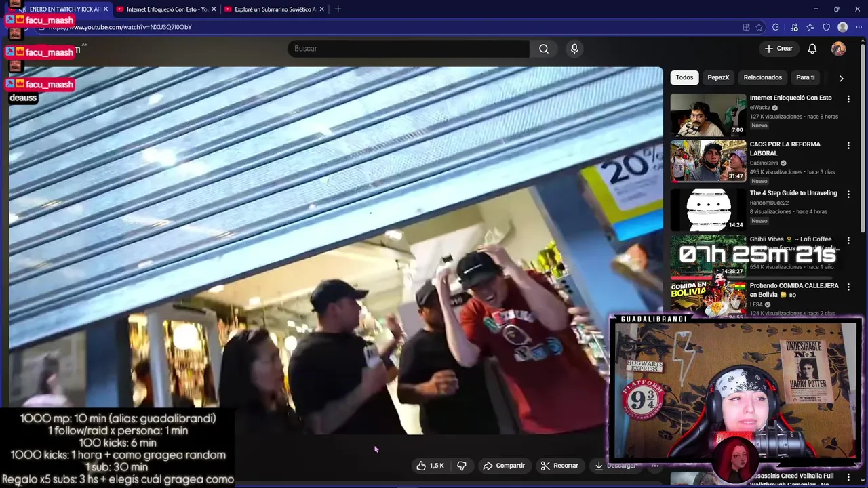Bookmark page with the star icon
Viewport: 868px width, 488px height.
pos(759,27)
